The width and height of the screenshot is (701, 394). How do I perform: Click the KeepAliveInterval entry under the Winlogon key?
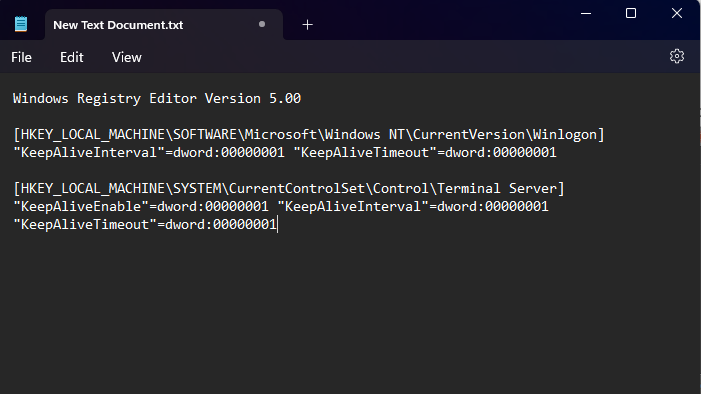click(x=149, y=153)
